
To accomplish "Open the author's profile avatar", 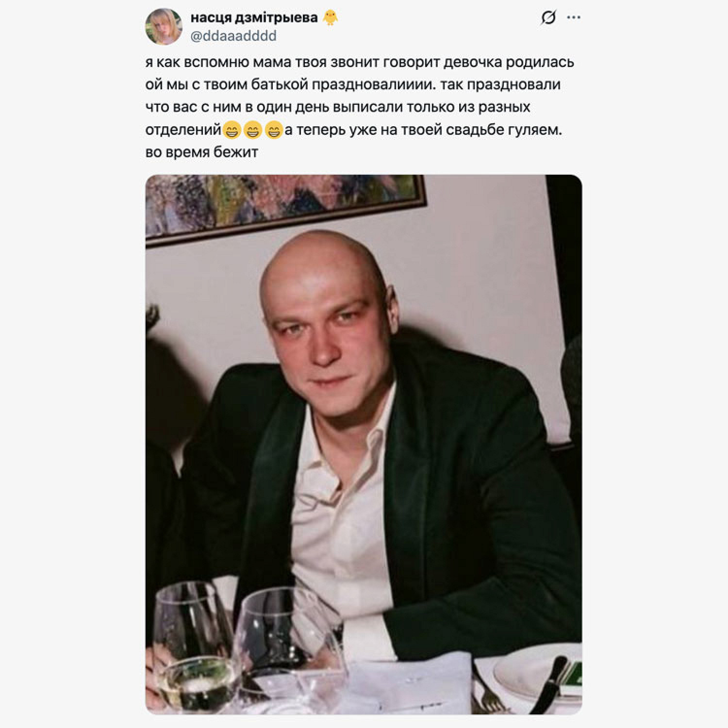I will pos(164,26).
